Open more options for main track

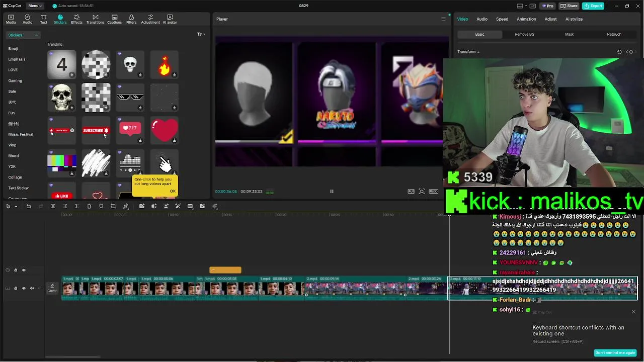pos(40,288)
